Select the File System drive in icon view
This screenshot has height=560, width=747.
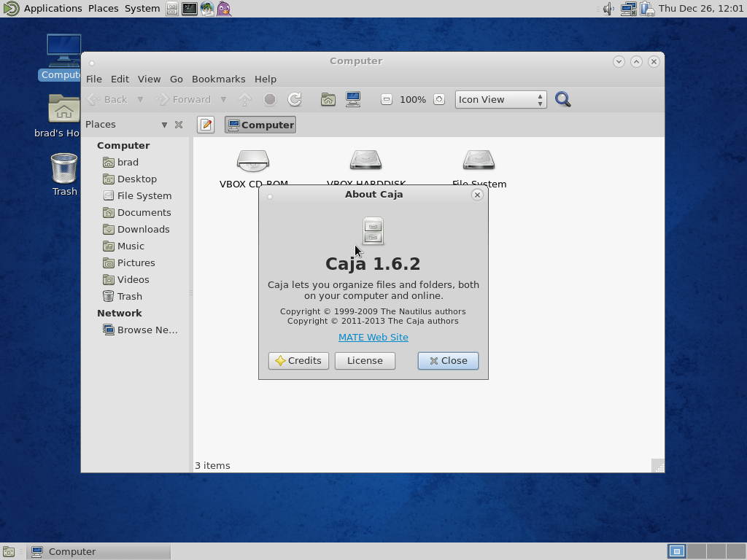479,161
